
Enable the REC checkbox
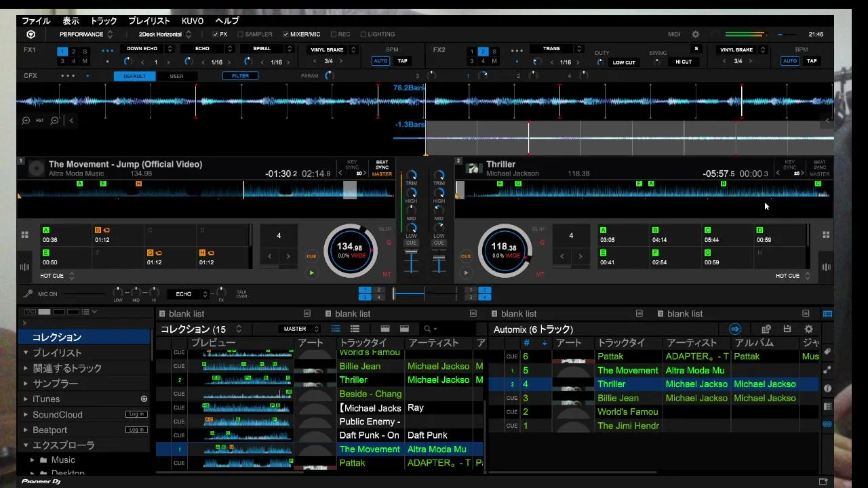click(334, 35)
